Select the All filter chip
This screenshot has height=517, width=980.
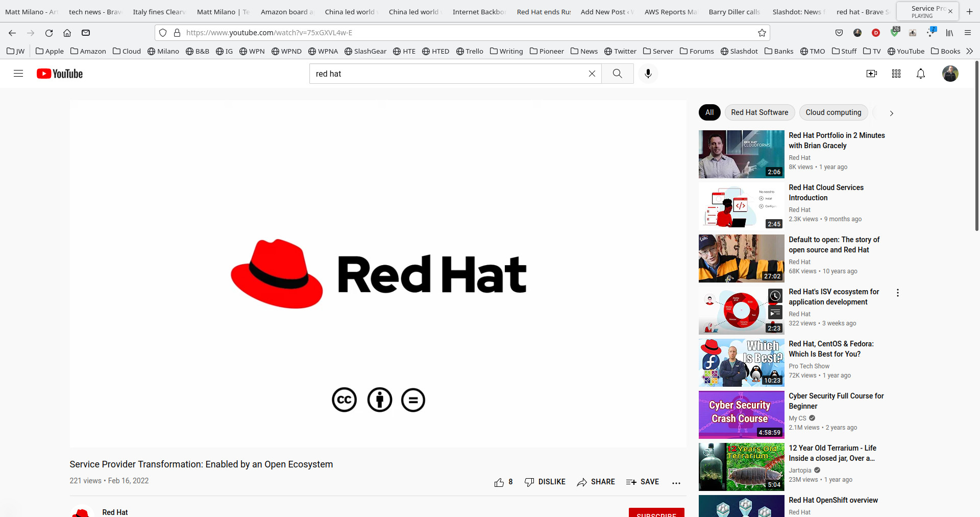click(x=709, y=112)
